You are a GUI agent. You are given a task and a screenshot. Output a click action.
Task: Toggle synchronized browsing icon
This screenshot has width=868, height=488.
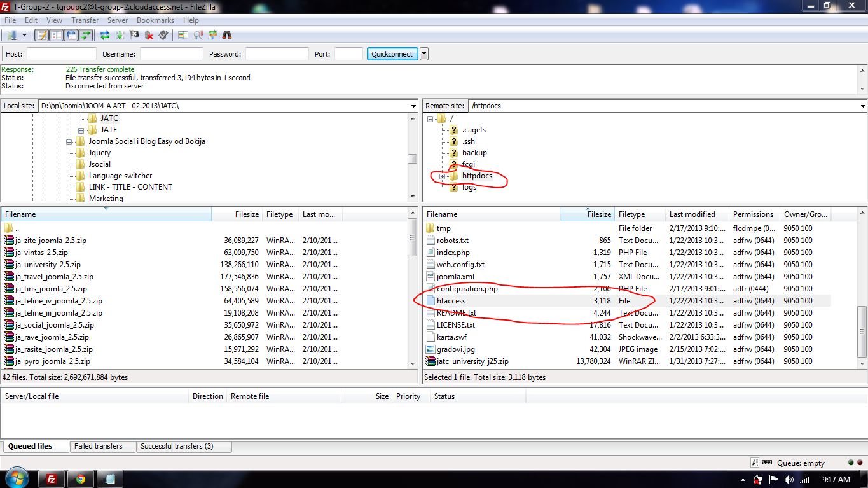[x=212, y=36]
